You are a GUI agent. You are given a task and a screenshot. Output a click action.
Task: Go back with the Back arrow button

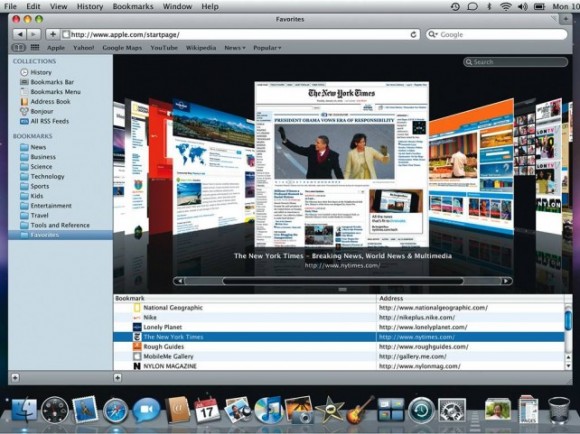click(20, 34)
